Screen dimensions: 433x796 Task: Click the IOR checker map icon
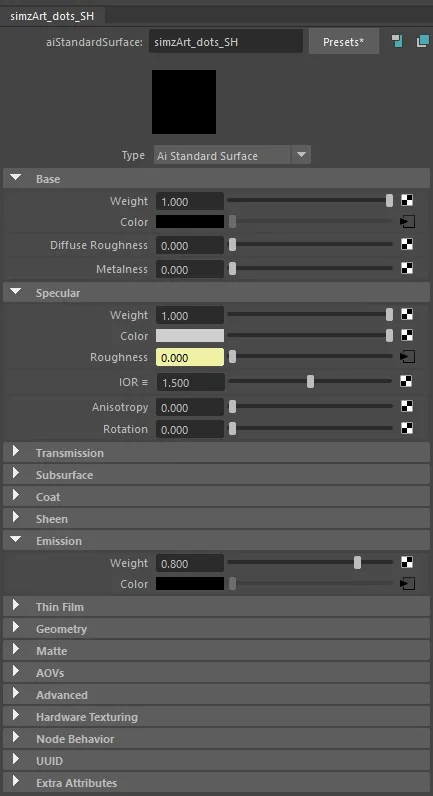406,381
